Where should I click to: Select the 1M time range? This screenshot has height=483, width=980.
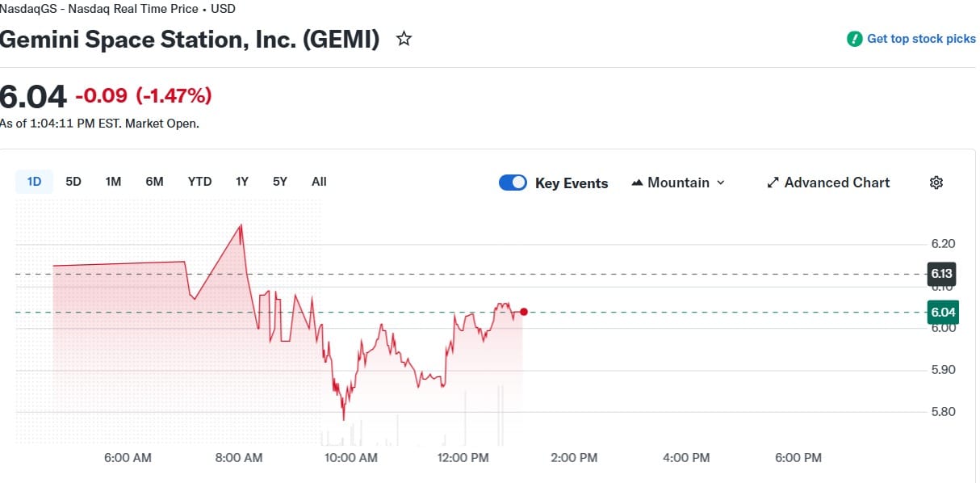coord(113,182)
